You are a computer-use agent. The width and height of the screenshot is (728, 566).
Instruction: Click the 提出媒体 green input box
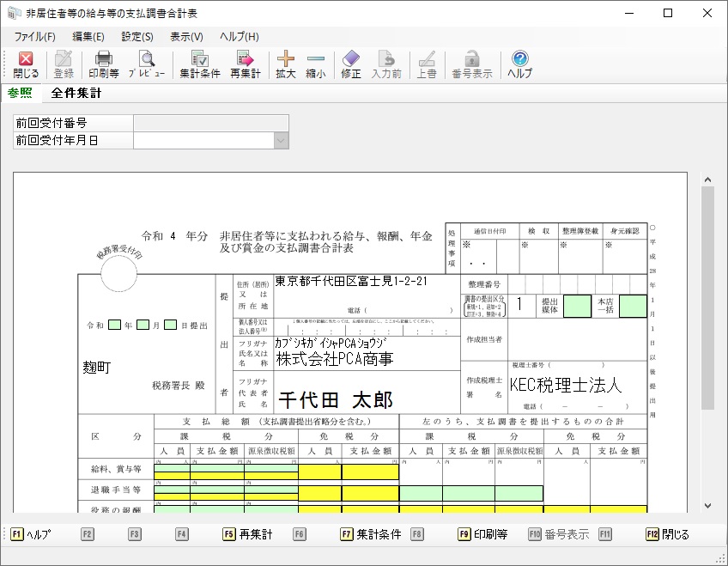click(577, 307)
